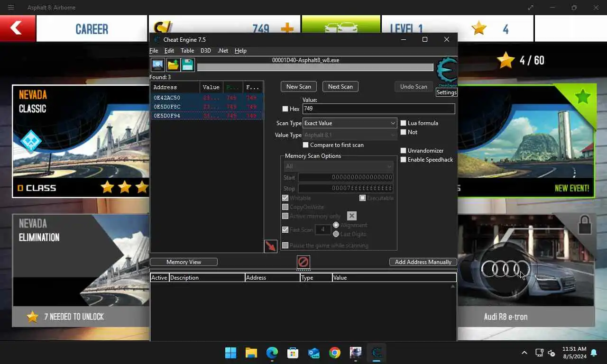Open process list computer icon
This screenshot has height=364, width=607.
tap(158, 65)
